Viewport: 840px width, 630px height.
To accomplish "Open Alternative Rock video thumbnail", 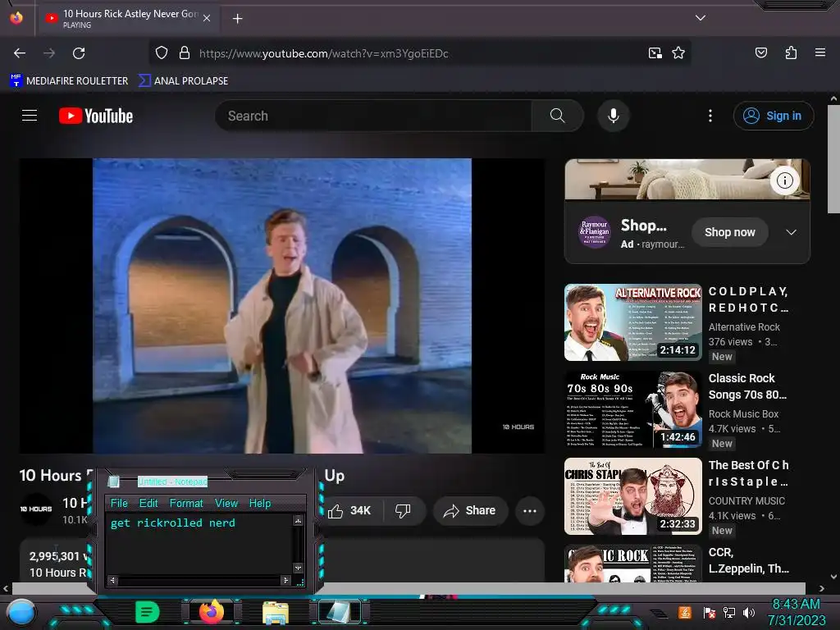I will click(x=632, y=322).
